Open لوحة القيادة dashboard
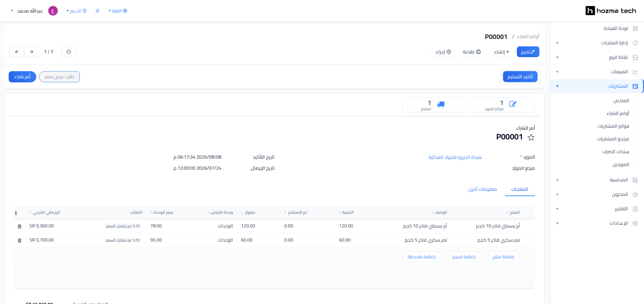The image size is (644, 304). coord(616,29)
